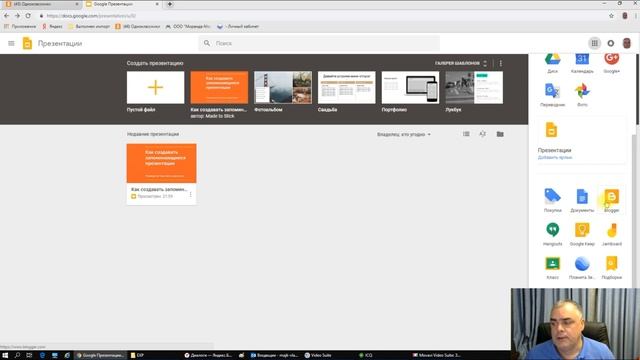Open Hangouts in the apps panel
640x360 pixels.
[552, 234]
